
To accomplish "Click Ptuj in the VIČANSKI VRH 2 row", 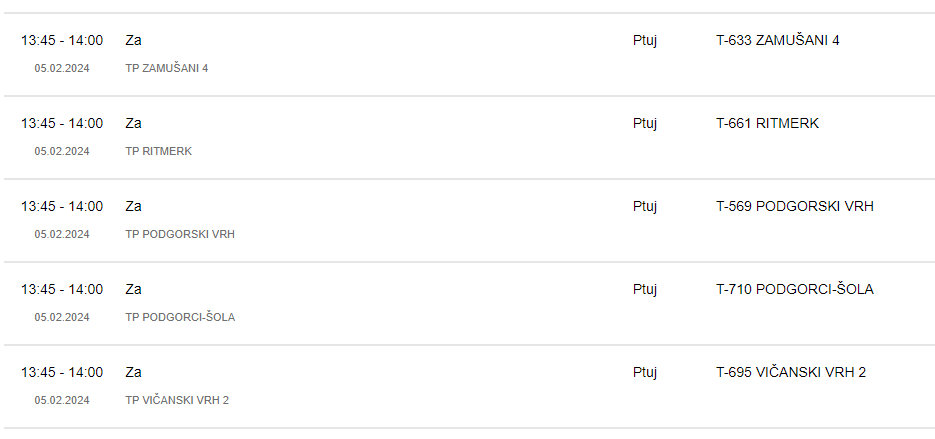I will 645,372.
